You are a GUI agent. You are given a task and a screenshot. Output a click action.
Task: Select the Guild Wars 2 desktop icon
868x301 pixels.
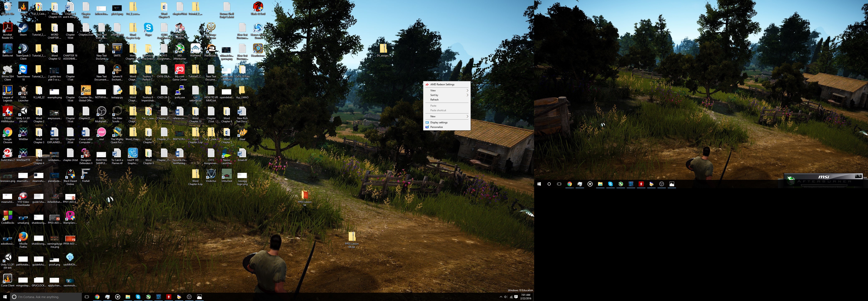tap(8, 154)
